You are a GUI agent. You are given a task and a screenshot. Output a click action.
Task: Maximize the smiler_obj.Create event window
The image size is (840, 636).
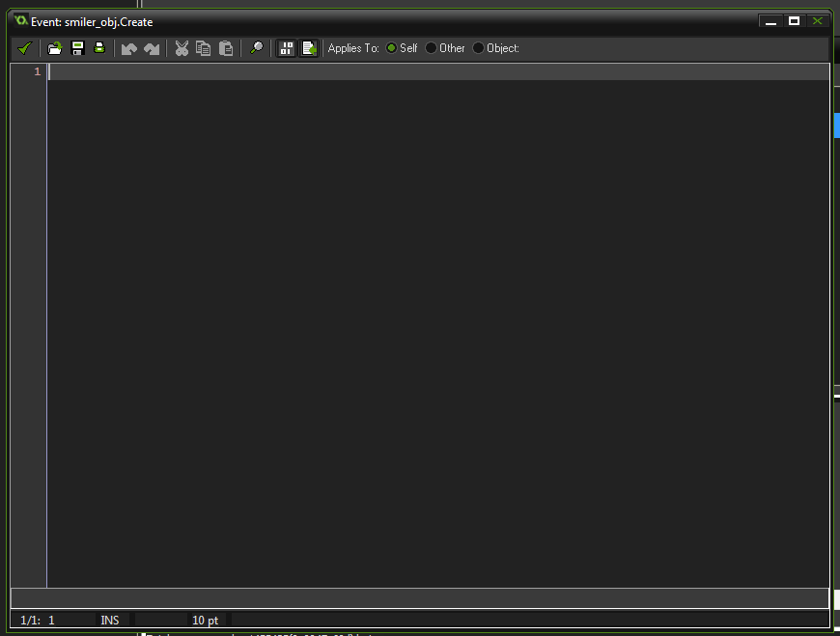(x=794, y=21)
